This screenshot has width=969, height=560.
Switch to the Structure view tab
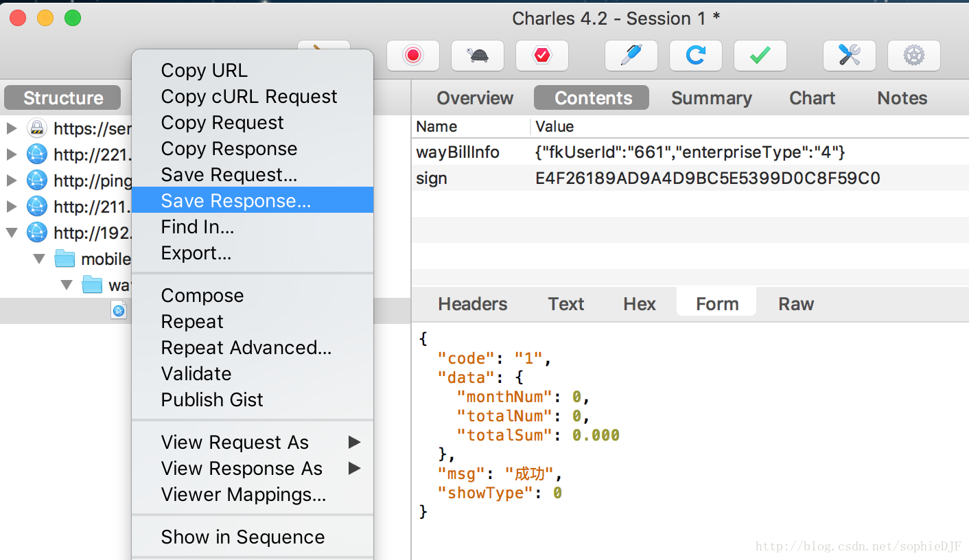click(x=63, y=98)
